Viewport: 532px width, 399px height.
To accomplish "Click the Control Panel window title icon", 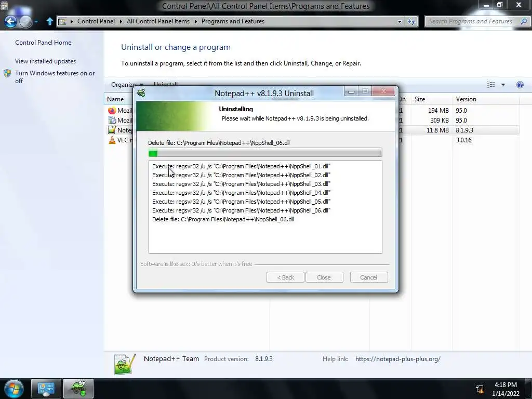I will click(x=4, y=6).
